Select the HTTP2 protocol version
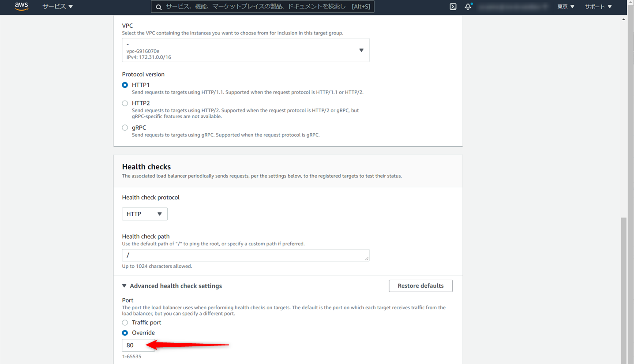Viewport: 634px width, 364px height. coord(125,103)
